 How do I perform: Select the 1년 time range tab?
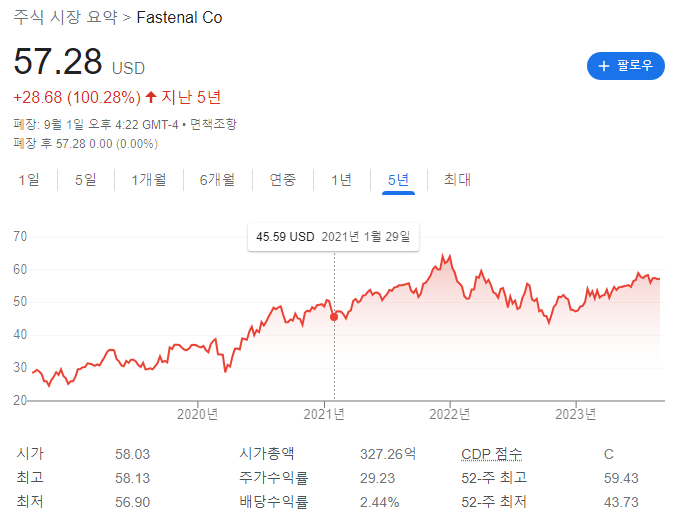click(341, 179)
